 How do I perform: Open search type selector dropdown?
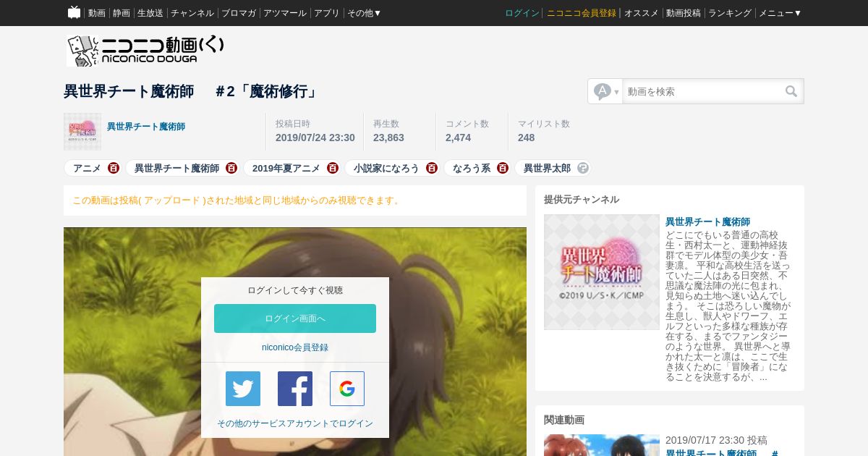(605, 91)
